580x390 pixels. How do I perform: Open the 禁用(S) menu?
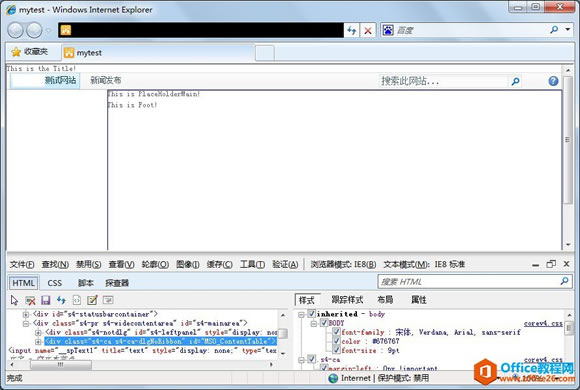(x=88, y=264)
